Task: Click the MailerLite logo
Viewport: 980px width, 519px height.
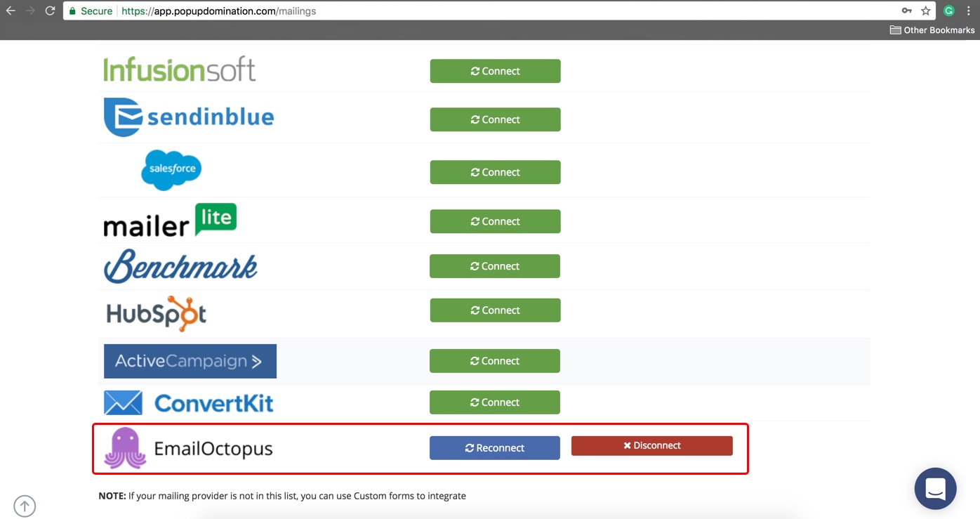Action: 170,221
